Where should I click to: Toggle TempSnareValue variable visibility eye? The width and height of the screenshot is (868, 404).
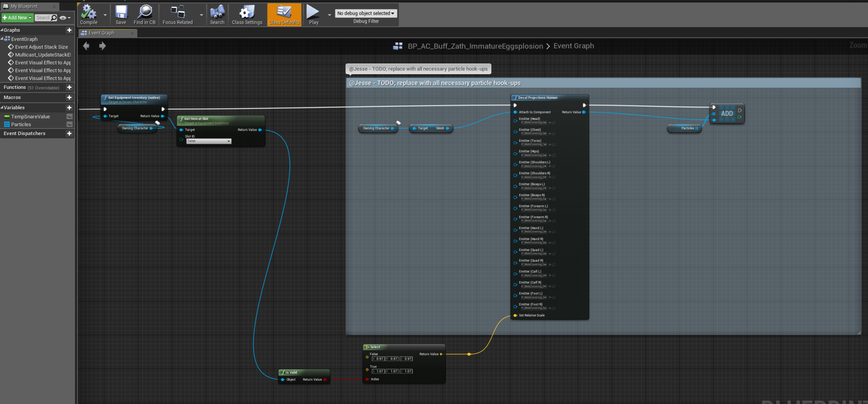pyautogui.click(x=69, y=117)
